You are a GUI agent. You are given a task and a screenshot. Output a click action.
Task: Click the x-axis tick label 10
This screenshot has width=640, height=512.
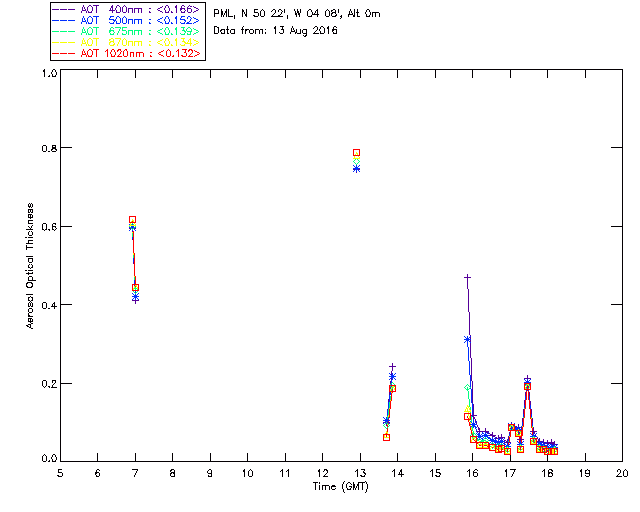(x=247, y=473)
